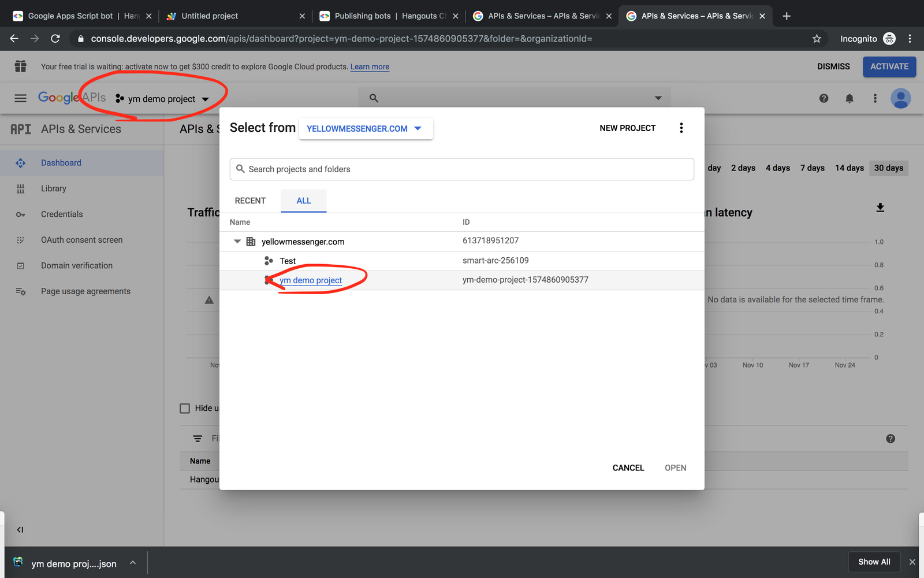Switch to Google Apps Script bot tab
This screenshot has width=924, height=578.
pyautogui.click(x=83, y=16)
